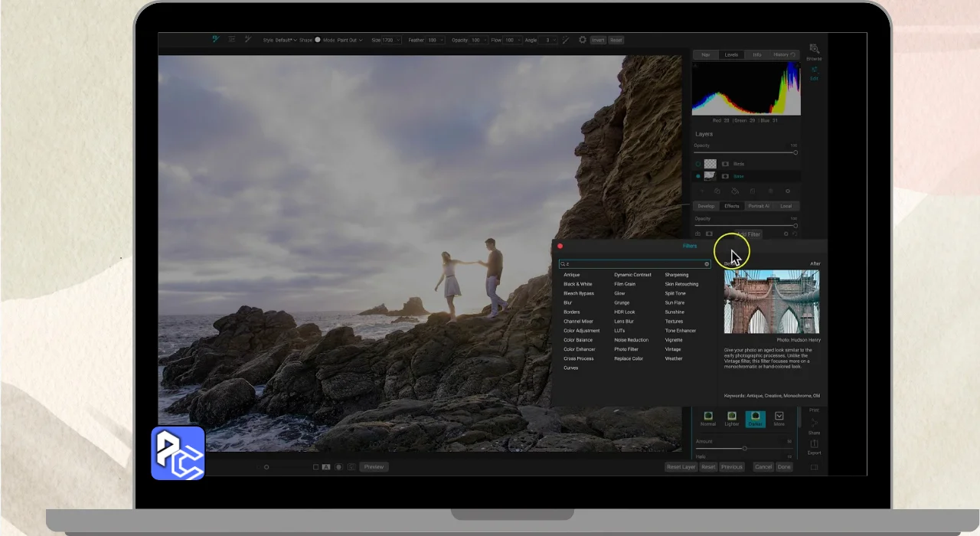Adjust the Layers opacity slider handle

[x=795, y=152]
